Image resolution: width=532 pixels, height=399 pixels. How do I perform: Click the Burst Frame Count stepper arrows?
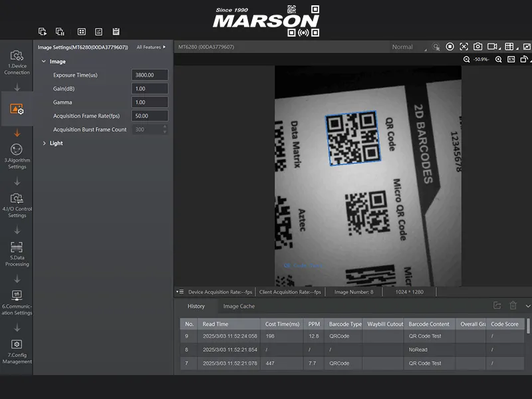tap(165, 129)
